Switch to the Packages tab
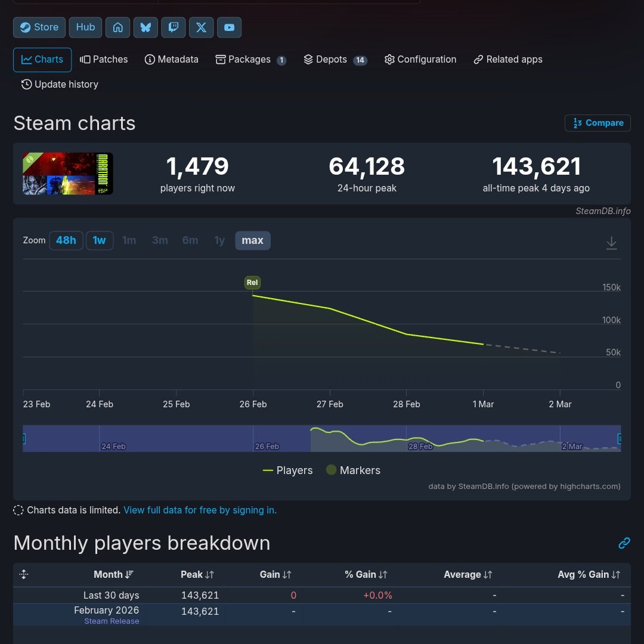 (x=250, y=60)
